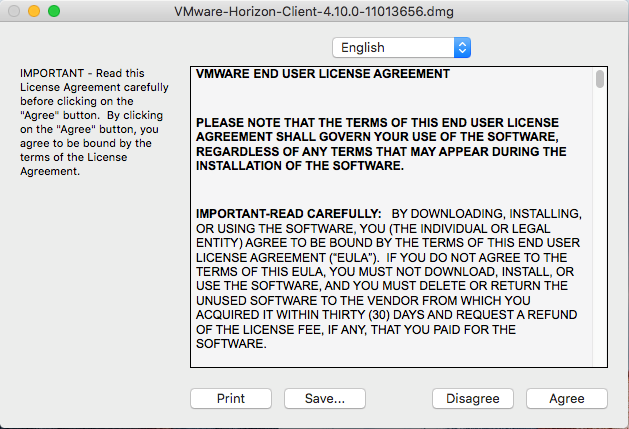
Task: Click the Agree button
Action: (x=566, y=399)
